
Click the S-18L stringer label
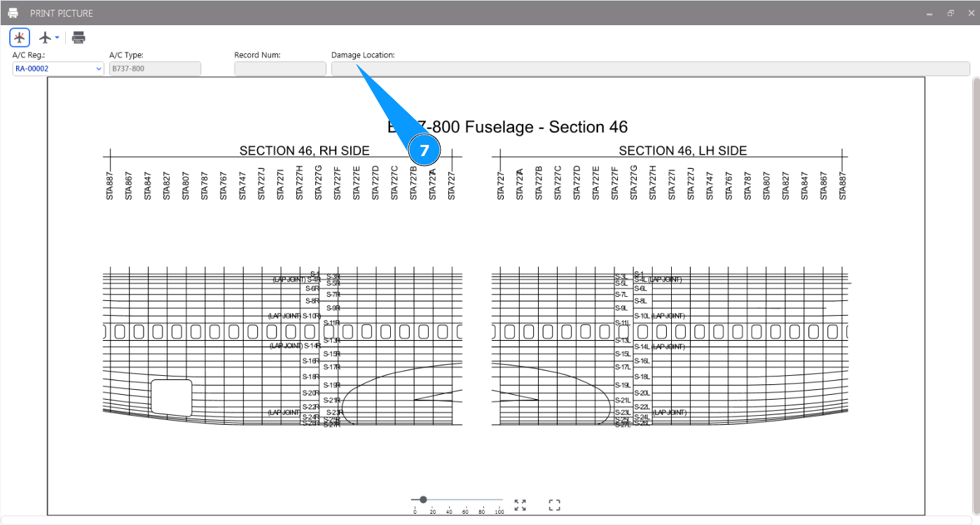642,377
